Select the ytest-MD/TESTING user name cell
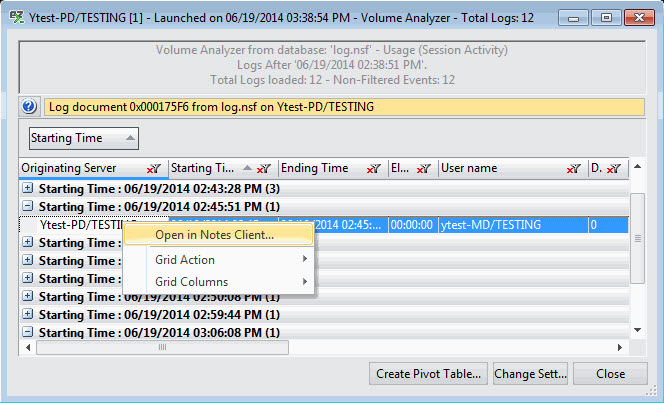664x403 pixels. tap(510, 225)
